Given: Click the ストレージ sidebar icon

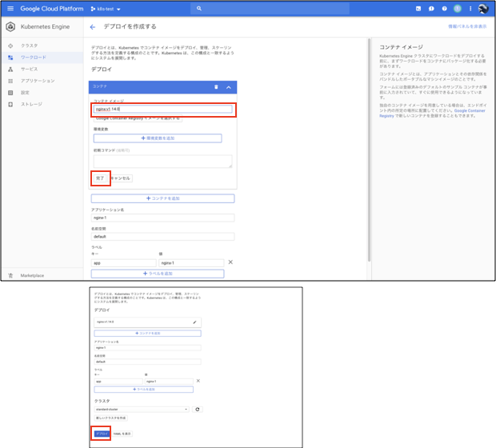Looking at the screenshot, I should 10,104.
